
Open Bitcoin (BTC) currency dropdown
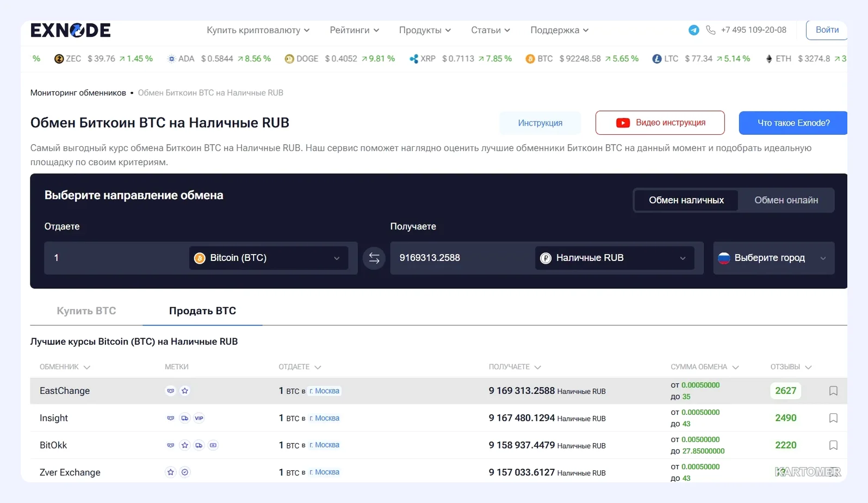(x=269, y=258)
